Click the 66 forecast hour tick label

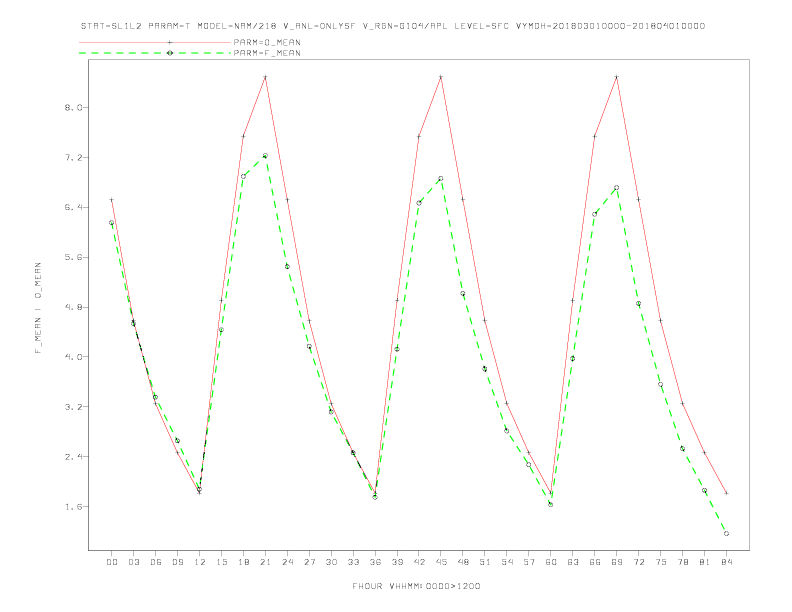pos(595,562)
